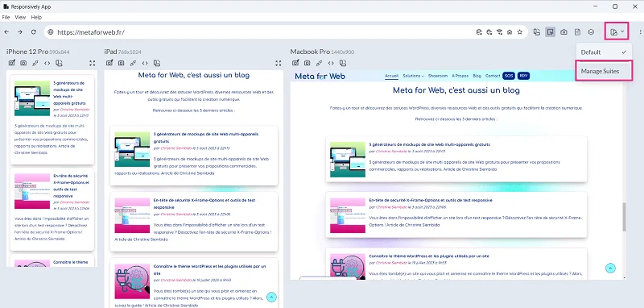Click the RDV button in the Macbook preview
This screenshot has width=644, height=308.
(523, 76)
